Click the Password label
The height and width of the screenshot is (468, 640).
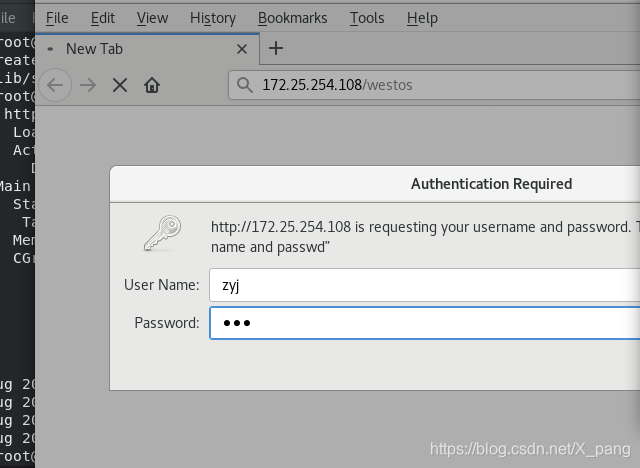pyautogui.click(x=167, y=323)
